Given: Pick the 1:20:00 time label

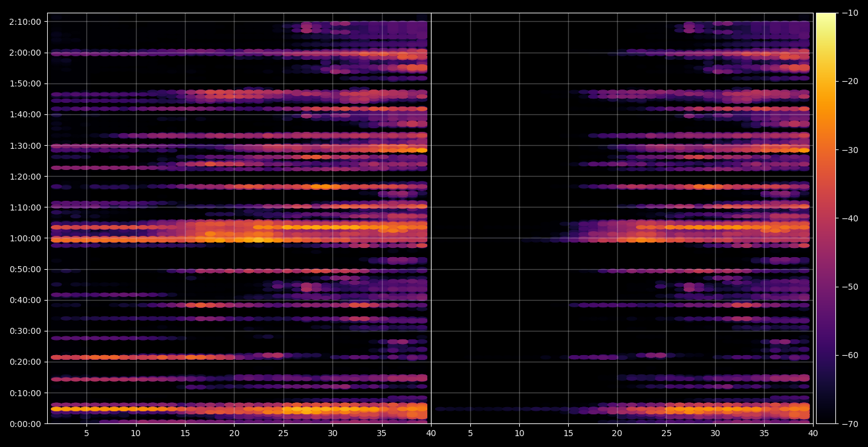Looking at the screenshot, I should (x=25, y=177).
